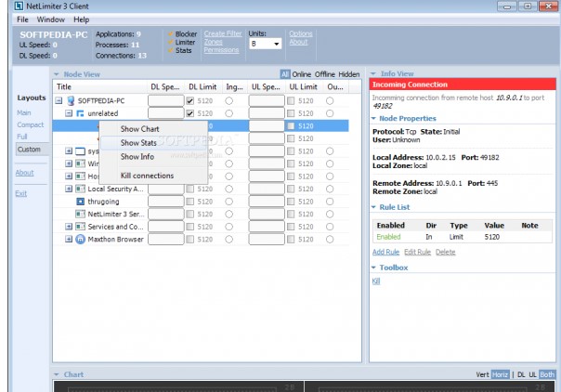Image resolution: width=561 pixels, height=392 pixels.
Task: Click the thrugoing process icon
Action: pos(80,201)
